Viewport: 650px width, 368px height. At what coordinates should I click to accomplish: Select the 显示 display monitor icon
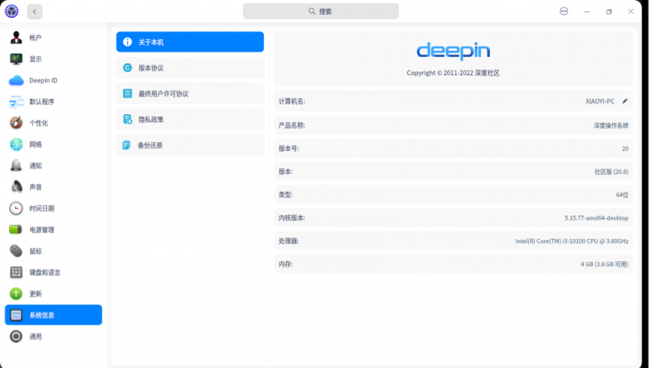[16, 59]
